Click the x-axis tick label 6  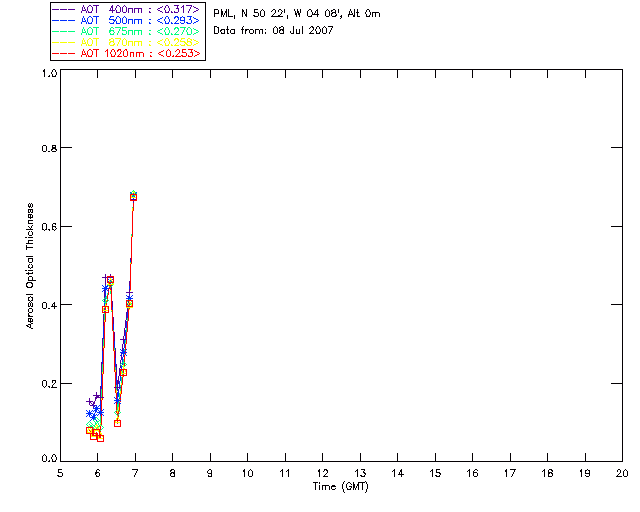[98, 473]
